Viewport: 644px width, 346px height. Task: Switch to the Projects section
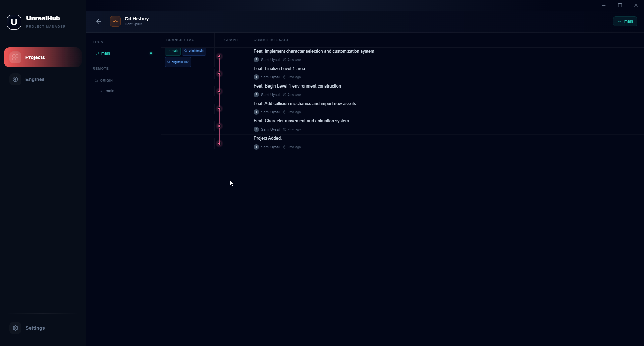tap(35, 57)
